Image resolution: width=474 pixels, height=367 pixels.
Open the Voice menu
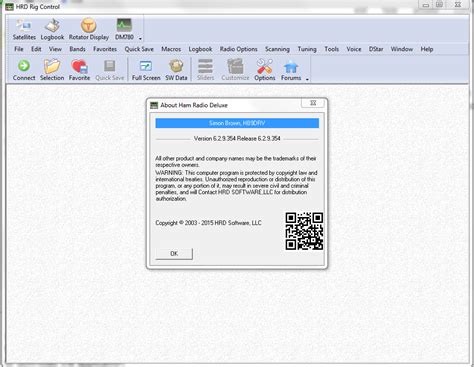(x=354, y=49)
